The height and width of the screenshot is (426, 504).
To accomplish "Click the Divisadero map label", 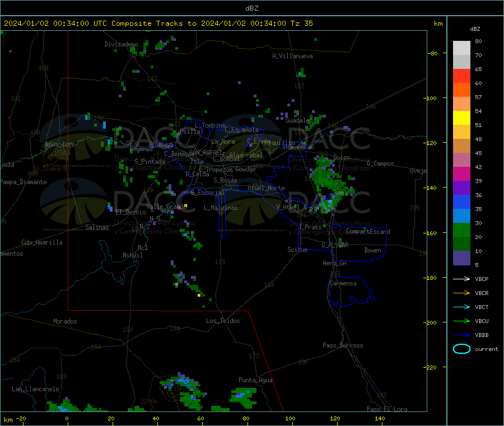I will tap(121, 44).
